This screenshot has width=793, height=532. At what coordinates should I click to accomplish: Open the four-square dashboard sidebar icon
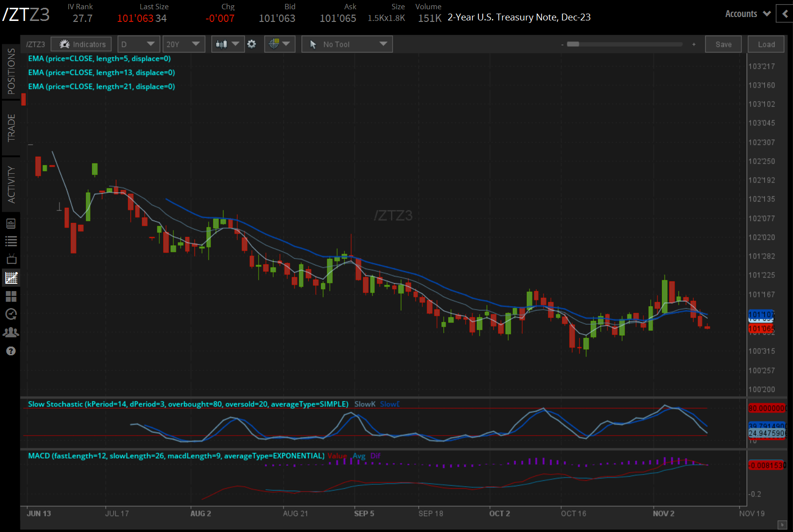11,296
